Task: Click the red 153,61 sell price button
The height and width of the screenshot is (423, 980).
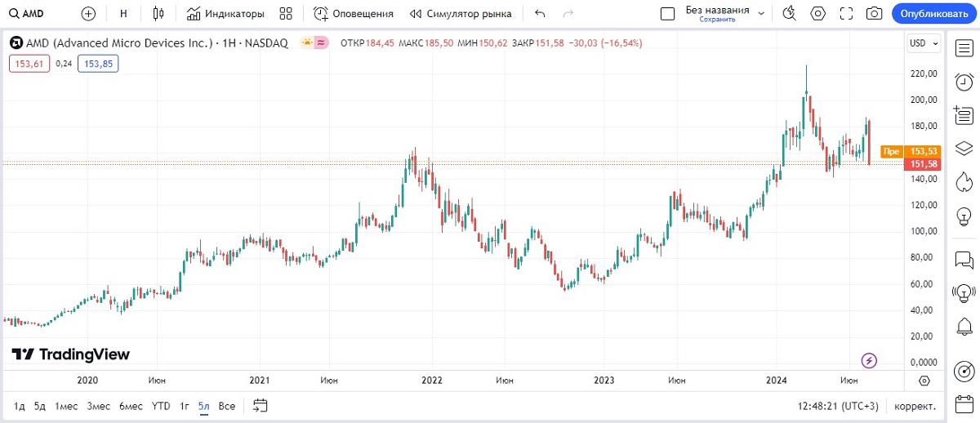Action: point(29,64)
